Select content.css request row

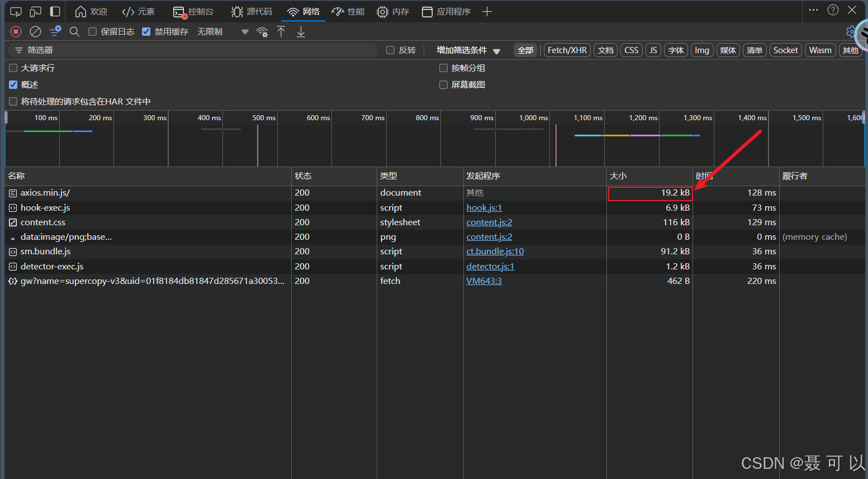435,222
